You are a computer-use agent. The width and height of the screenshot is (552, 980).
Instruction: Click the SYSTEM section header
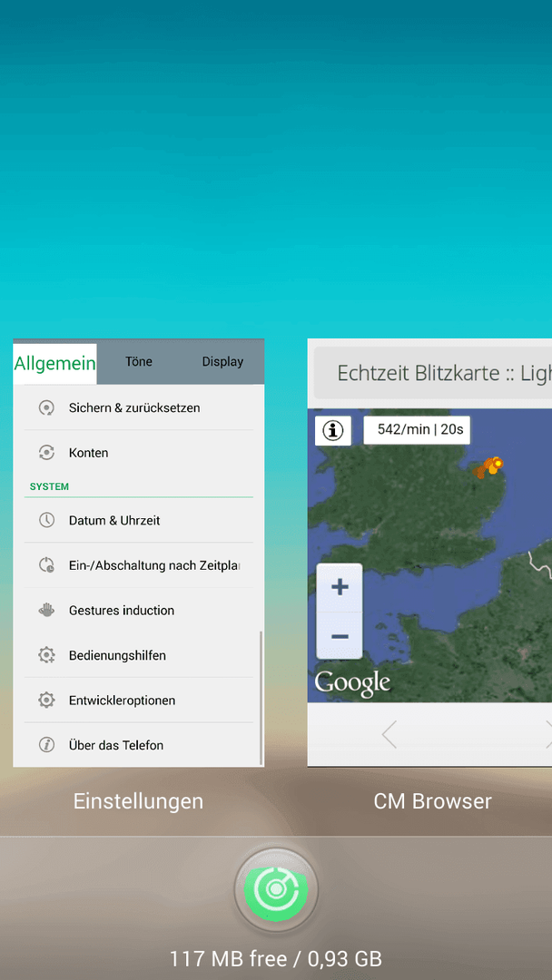pyautogui.click(x=49, y=486)
